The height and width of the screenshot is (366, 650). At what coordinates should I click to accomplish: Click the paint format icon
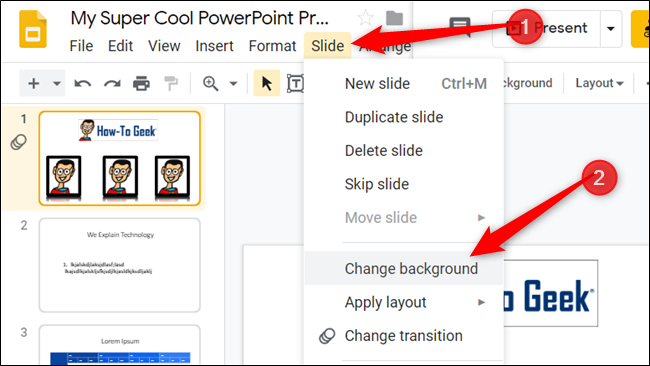(x=171, y=83)
